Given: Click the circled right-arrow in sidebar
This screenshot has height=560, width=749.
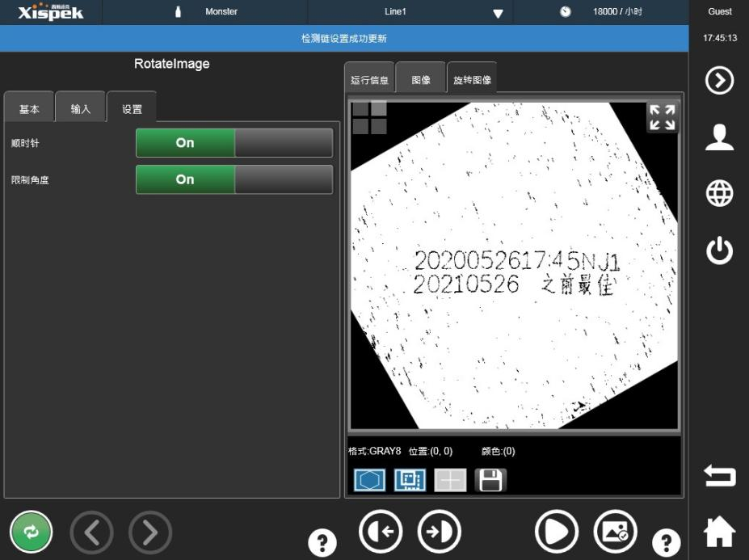Looking at the screenshot, I should [x=719, y=80].
